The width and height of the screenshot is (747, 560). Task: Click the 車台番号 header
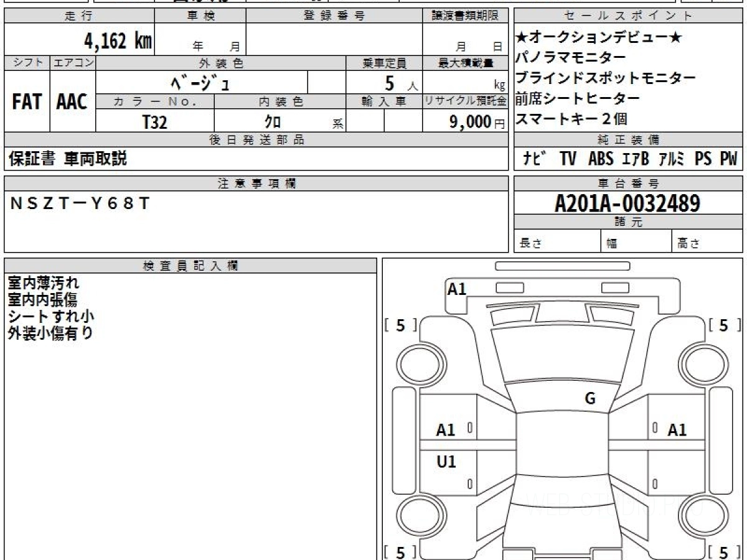[628, 184]
